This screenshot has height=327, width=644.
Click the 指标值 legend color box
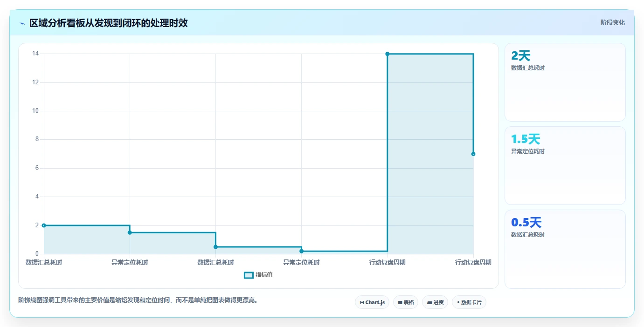click(249, 275)
